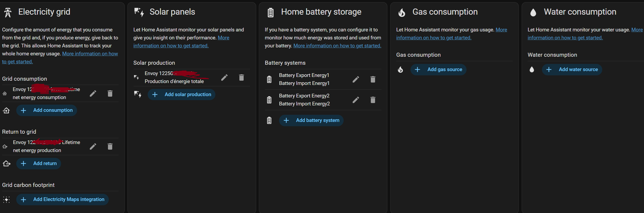
Task: Open the solar panels getting started link
Action: pos(171,46)
